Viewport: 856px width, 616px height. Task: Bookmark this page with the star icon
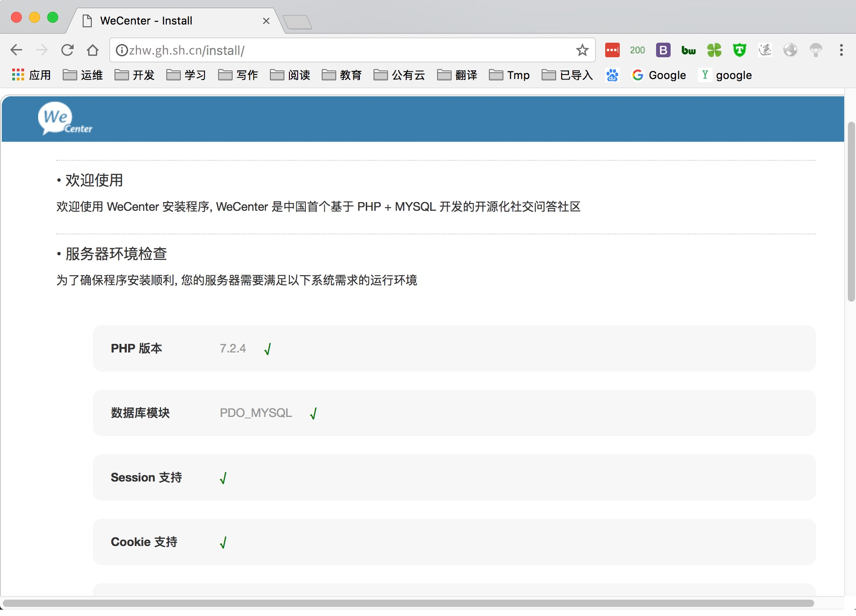click(582, 50)
